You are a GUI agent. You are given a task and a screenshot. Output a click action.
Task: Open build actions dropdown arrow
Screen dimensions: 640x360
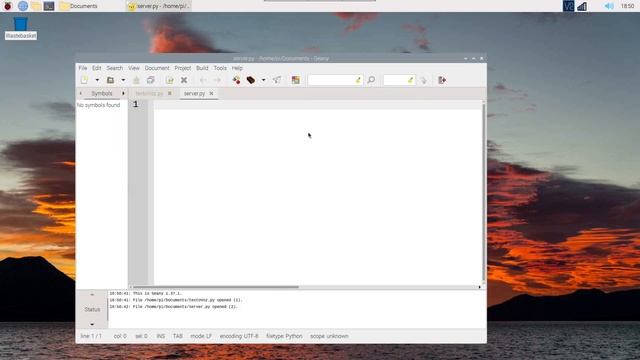263,80
